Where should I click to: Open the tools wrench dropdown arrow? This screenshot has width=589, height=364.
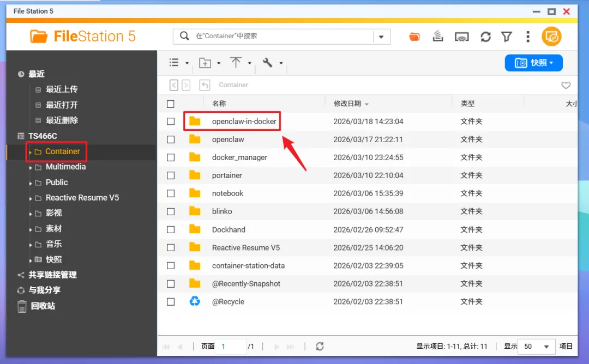coord(281,63)
